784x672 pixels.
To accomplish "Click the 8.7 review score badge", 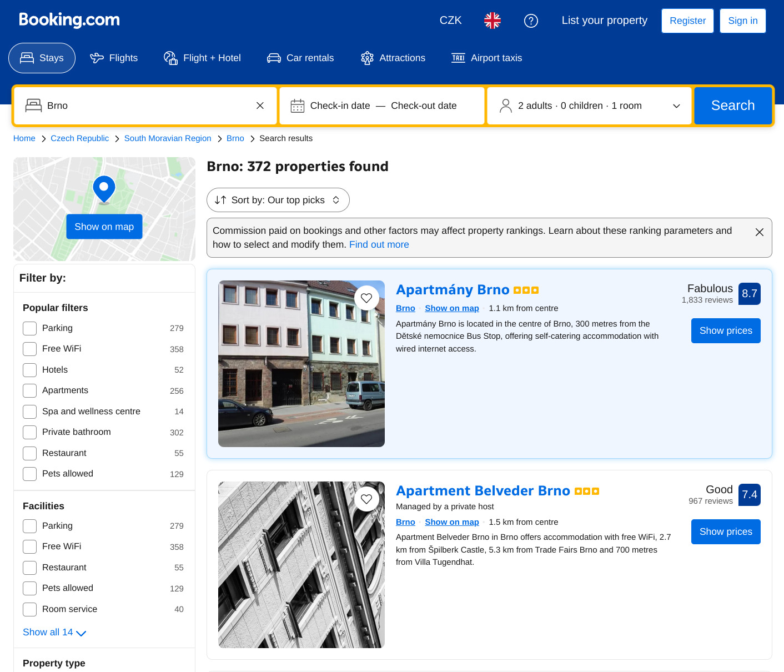I will coord(750,294).
